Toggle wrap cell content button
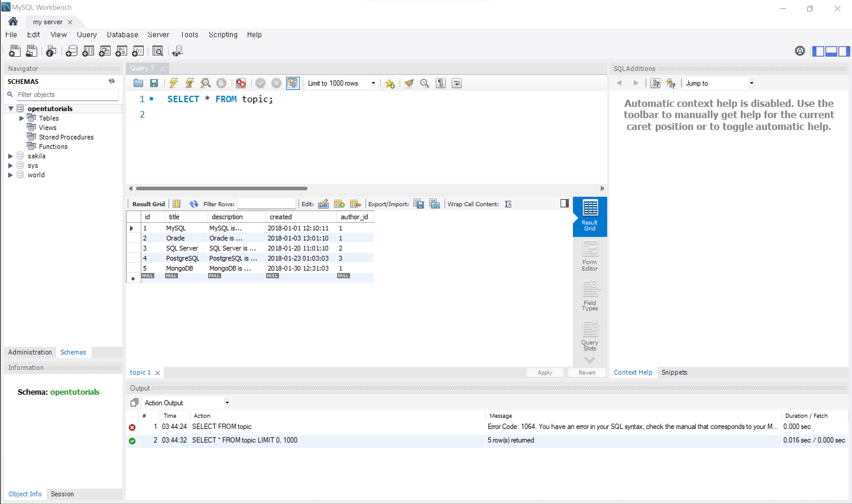This screenshot has width=852, height=504. [508, 204]
